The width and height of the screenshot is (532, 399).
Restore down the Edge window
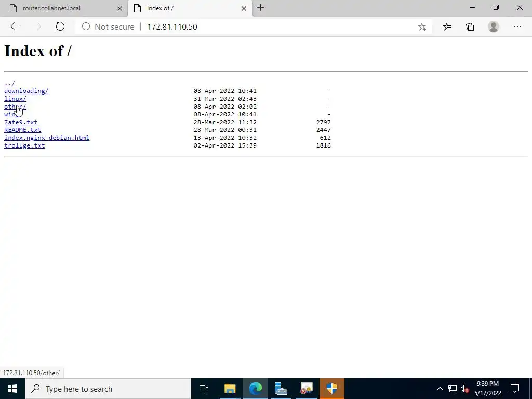coord(496,7)
